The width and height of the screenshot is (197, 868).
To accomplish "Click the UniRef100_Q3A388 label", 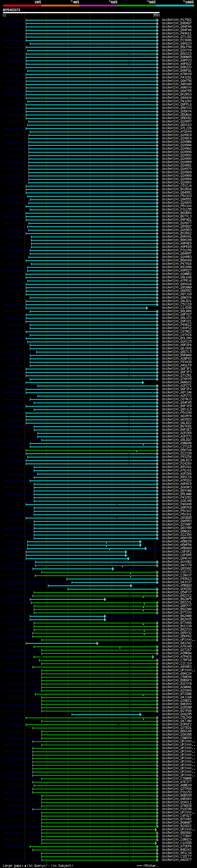I will point(176,735).
